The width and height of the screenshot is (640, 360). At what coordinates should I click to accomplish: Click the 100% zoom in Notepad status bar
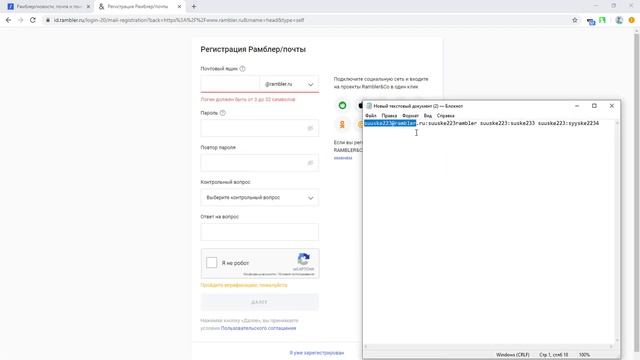(x=584, y=355)
